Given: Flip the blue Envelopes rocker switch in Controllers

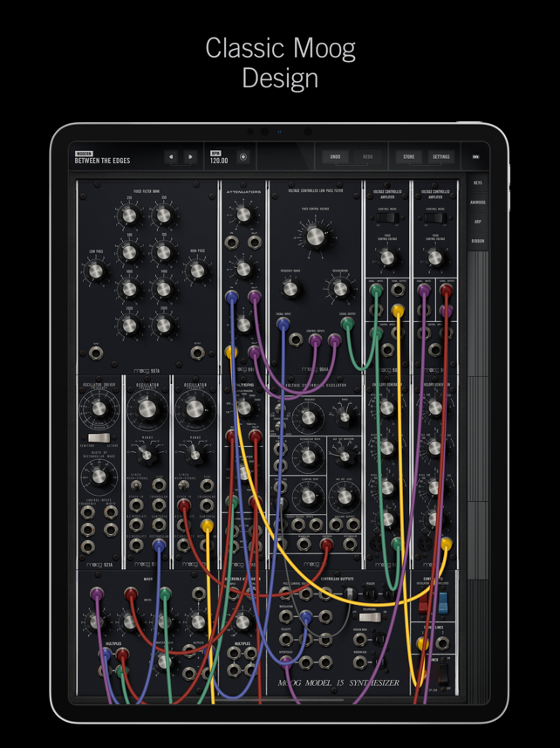Looking at the screenshot, I should tap(443, 603).
